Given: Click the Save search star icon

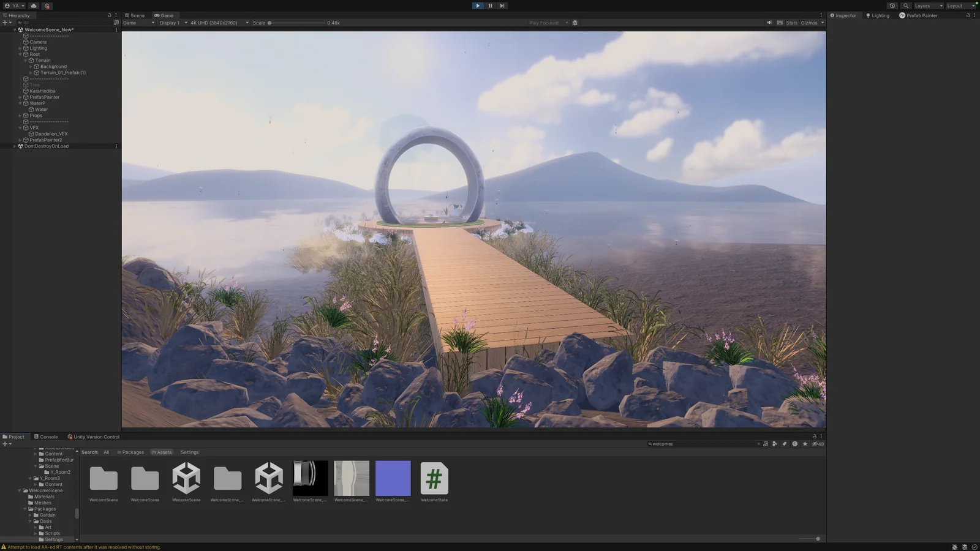Looking at the screenshot, I should (x=805, y=444).
